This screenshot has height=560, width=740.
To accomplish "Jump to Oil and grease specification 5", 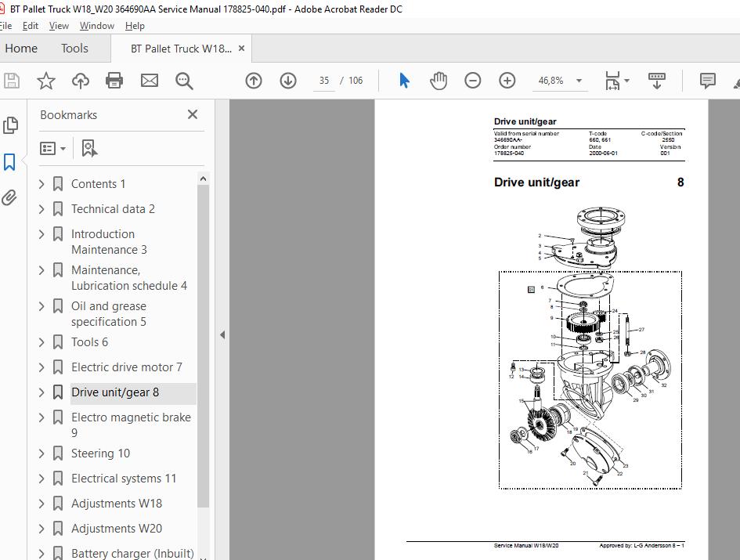I will (x=109, y=314).
